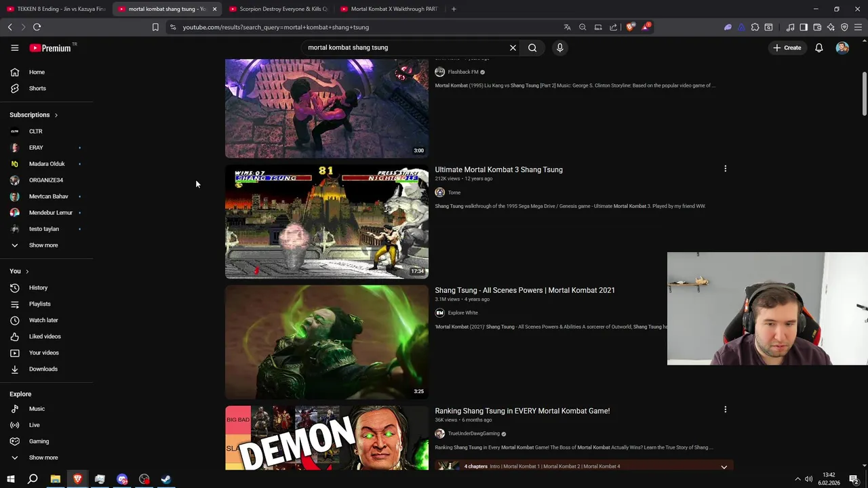This screenshot has height=488, width=868.
Task: Expand Subscriptions section header
Action: pos(34,115)
